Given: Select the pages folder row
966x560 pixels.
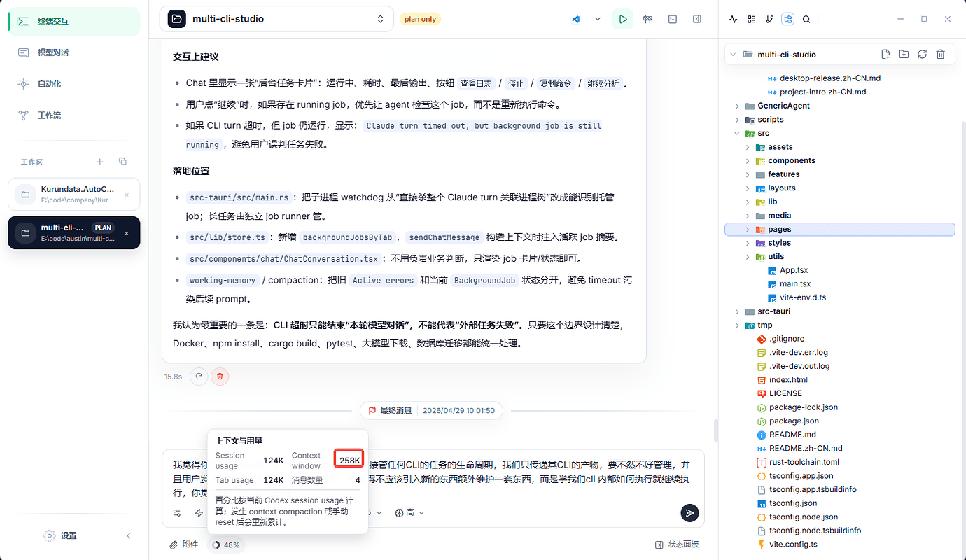Looking at the screenshot, I should click(840, 229).
